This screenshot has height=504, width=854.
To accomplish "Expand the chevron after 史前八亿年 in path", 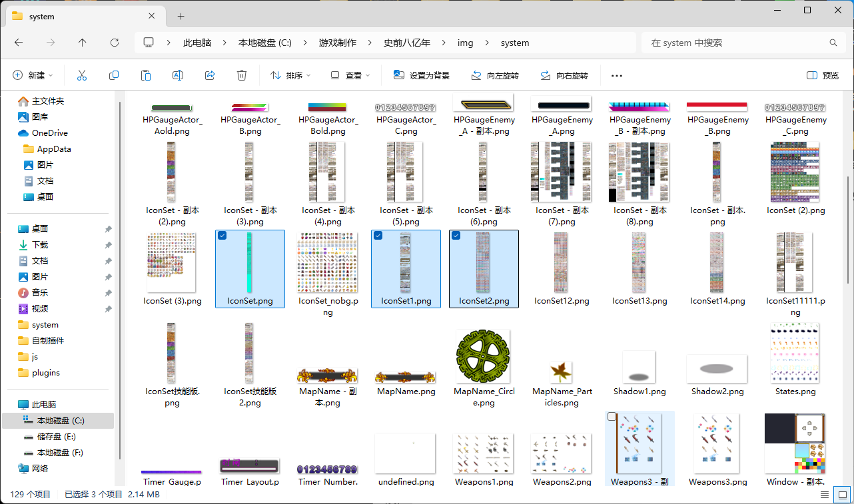I will coord(444,43).
